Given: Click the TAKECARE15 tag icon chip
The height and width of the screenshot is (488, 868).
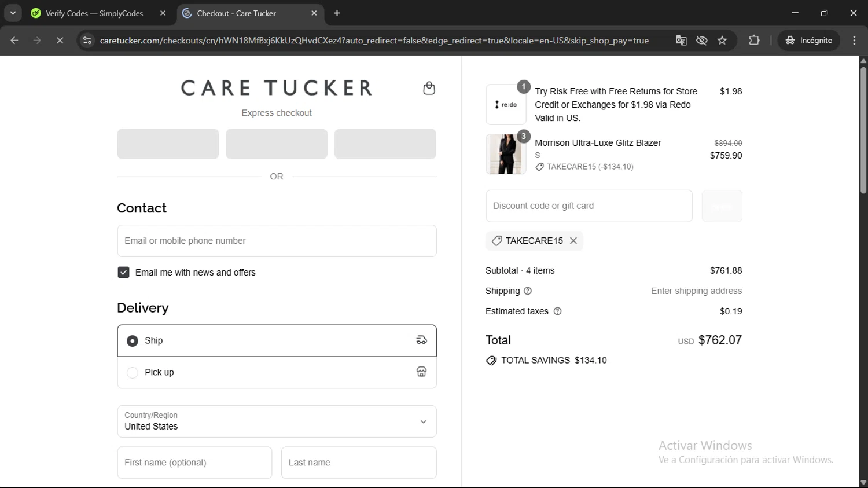Looking at the screenshot, I should tap(496, 241).
